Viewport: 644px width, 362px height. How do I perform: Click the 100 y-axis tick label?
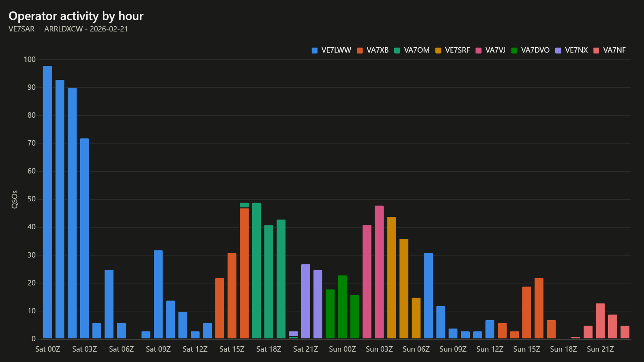coord(30,59)
